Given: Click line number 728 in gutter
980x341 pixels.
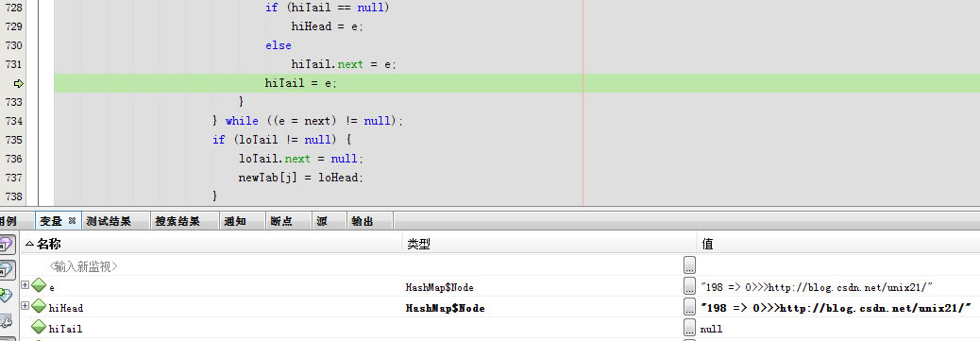Looking at the screenshot, I should click(13, 8).
